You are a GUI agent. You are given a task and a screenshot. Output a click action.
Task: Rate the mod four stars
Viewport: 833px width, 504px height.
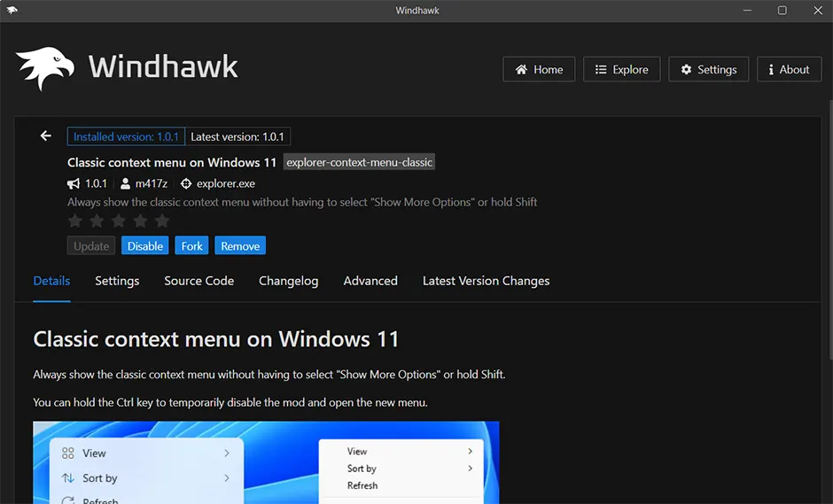(140, 221)
